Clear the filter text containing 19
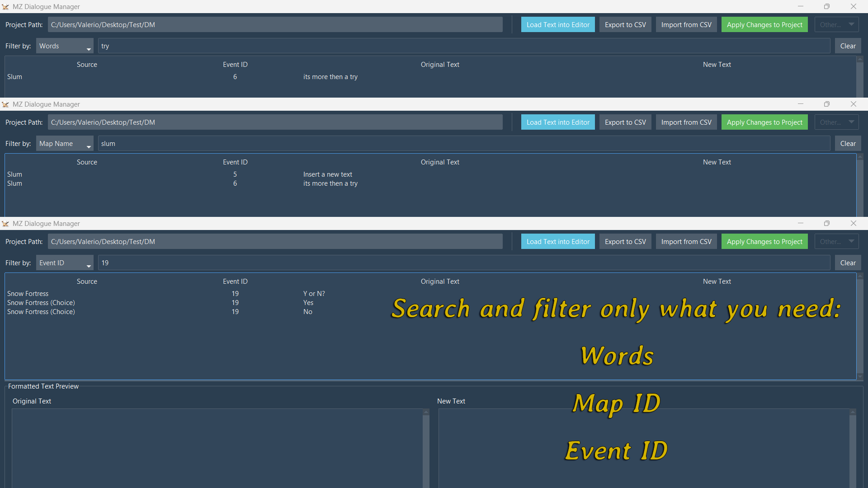The image size is (868, 488). [847, 263]
